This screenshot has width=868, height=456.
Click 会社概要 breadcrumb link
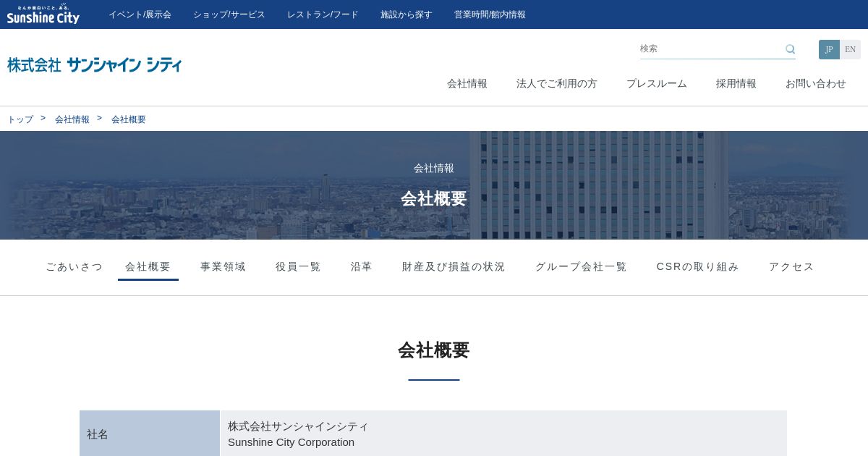click(129, 119)
